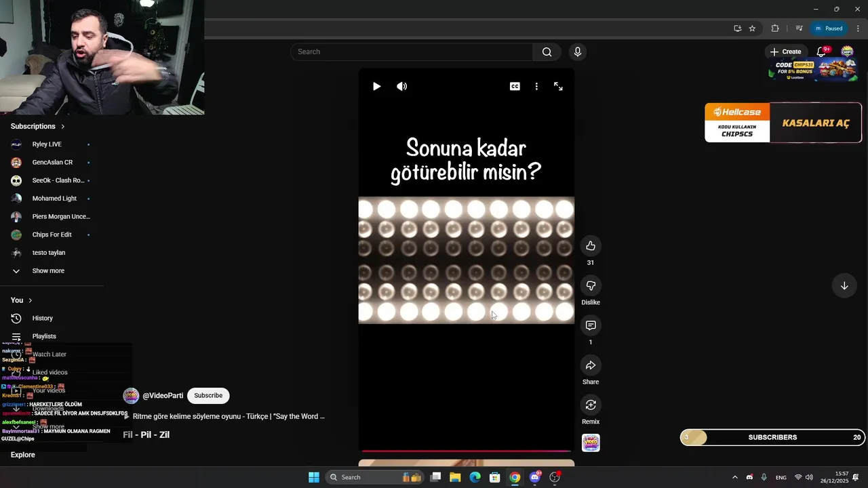Image resolution: width=868 pixels, height=488 pixels.
Task: Toggle closed captions on the Short
Action: (x=515, y=87)
